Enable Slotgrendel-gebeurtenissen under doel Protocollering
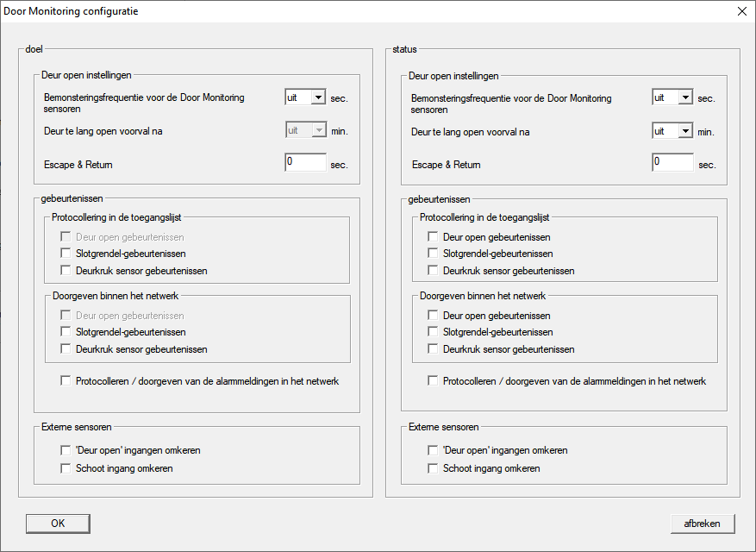Screen dimensions: 756x552 click(66, 254)
